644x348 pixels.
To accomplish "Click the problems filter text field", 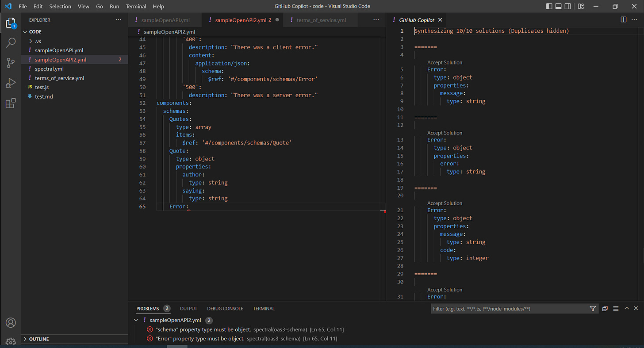I will tap(509, 309).
